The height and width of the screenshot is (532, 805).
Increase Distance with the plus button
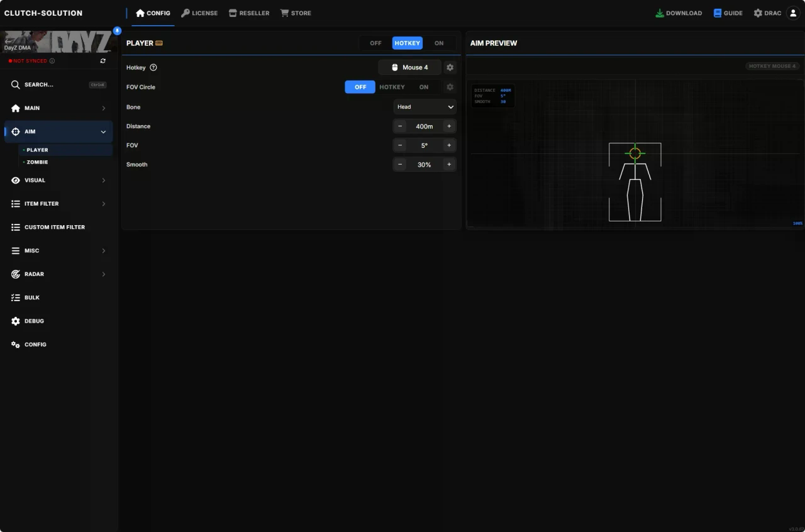point(449,126)
